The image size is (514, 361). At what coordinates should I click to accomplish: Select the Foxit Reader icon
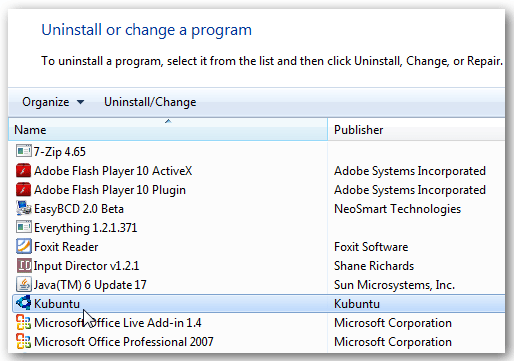24,246
